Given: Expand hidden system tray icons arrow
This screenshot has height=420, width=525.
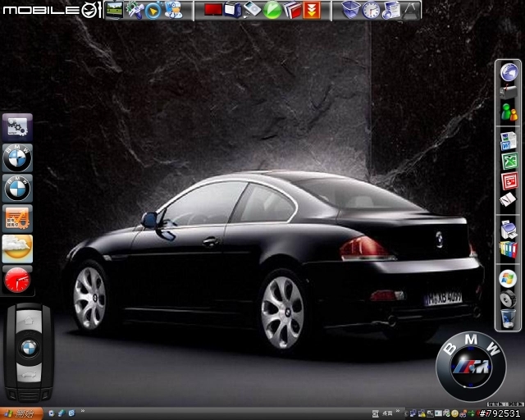Looking at the screenshot, I should (407, 414).
